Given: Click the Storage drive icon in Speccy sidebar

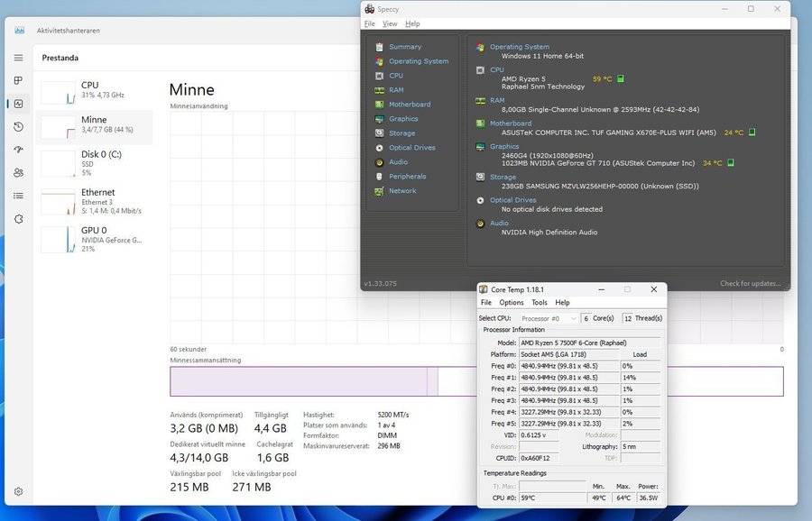Looking at the screenshot, I should [379, 133].
